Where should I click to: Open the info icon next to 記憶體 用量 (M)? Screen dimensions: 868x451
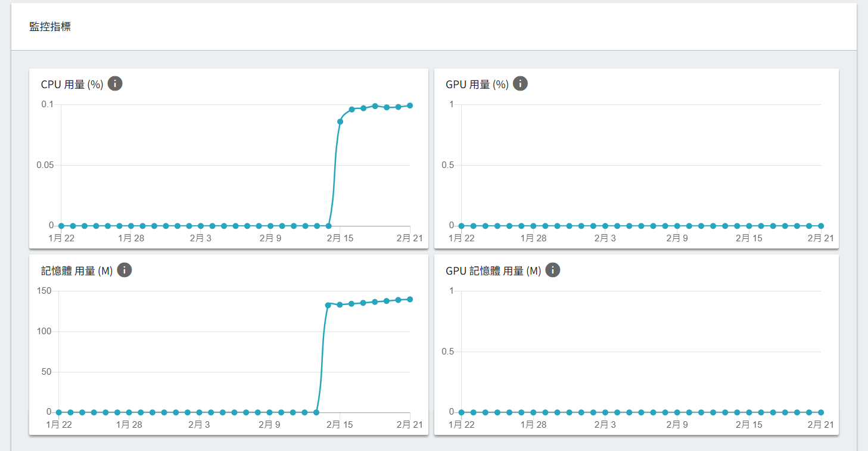click(124, 270)
